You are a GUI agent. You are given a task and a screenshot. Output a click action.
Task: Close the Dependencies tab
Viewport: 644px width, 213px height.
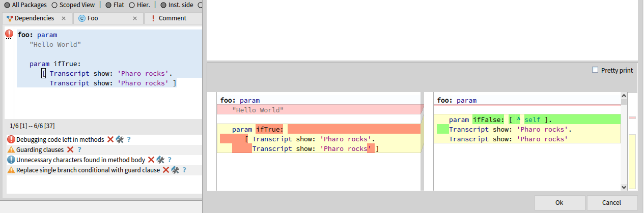click(x=64, y=18)
